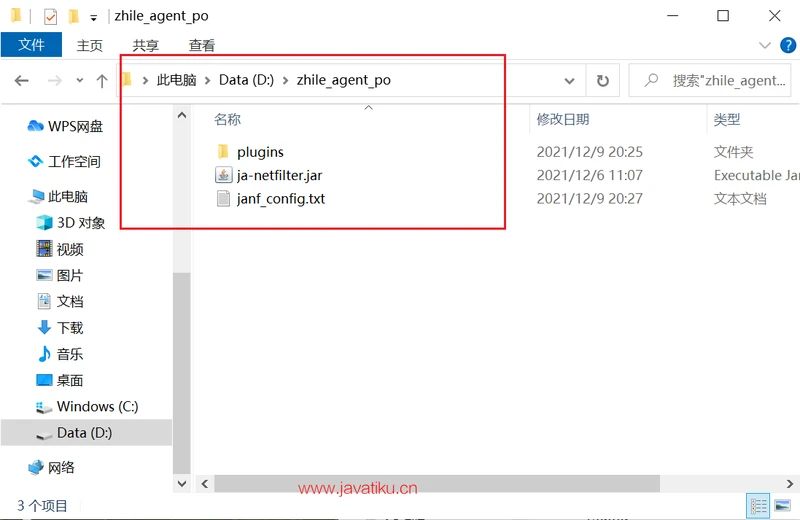The width and height of the screenshot is (800, 520).
Task: Click Data (D:) in the address path
Action: (x=246, y=80)
